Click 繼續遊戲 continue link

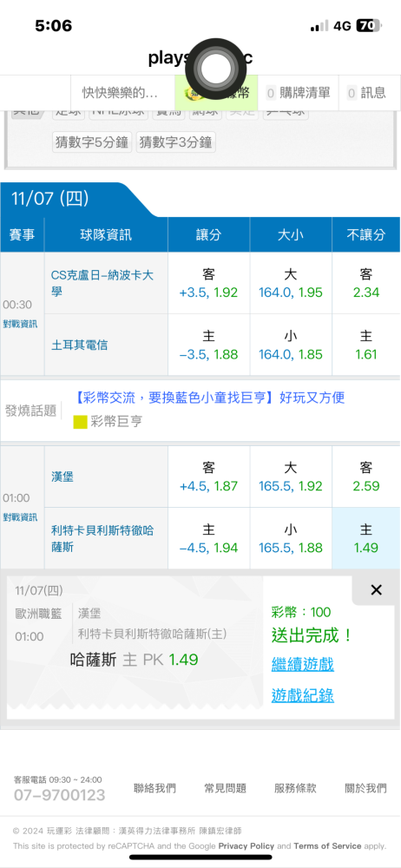[x=302, y=664]
